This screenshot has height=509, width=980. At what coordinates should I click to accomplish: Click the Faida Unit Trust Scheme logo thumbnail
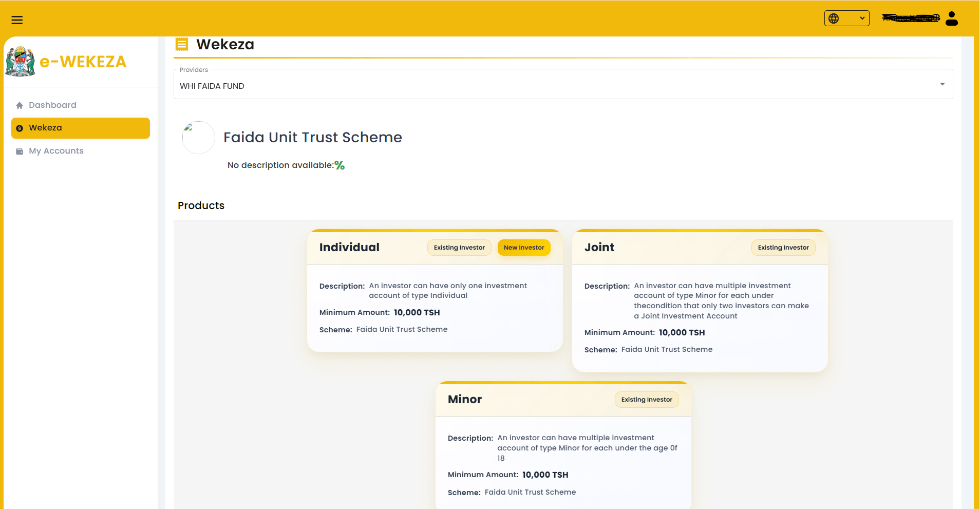tap(198, 138)
